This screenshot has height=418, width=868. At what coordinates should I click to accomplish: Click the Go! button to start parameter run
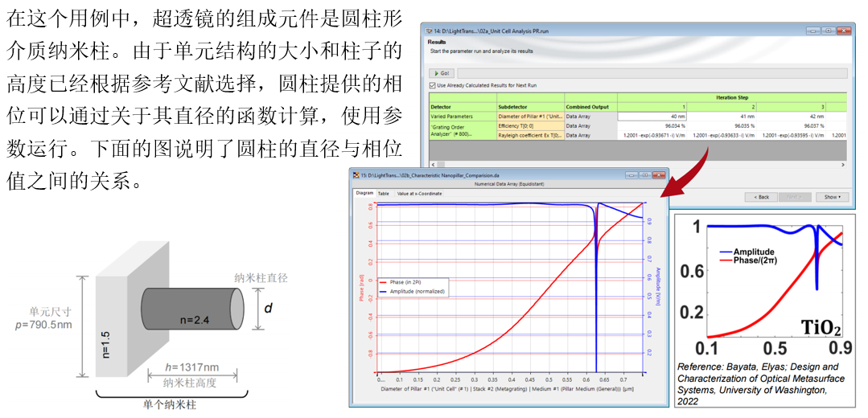pos(442,73)
